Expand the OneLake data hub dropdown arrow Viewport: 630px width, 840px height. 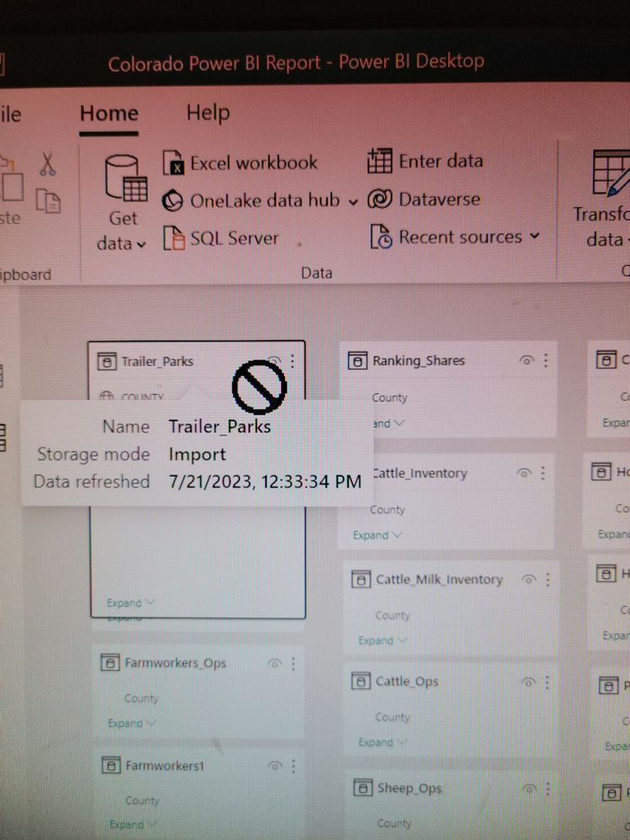[x=352, y=203]
